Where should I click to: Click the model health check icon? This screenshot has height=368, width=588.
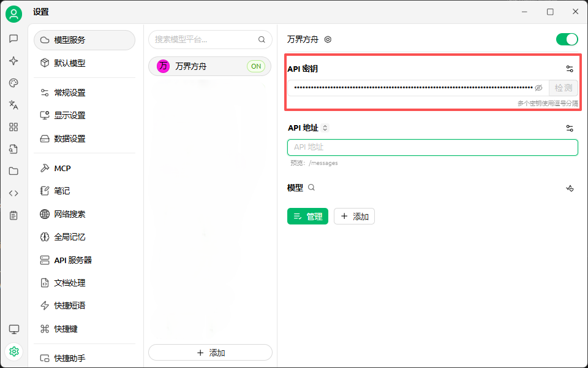click(x=570, y=188)
